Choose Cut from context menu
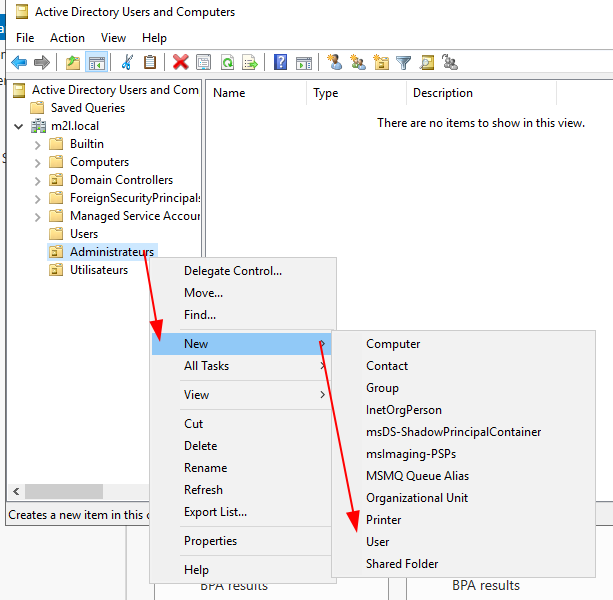 (242, 424)
